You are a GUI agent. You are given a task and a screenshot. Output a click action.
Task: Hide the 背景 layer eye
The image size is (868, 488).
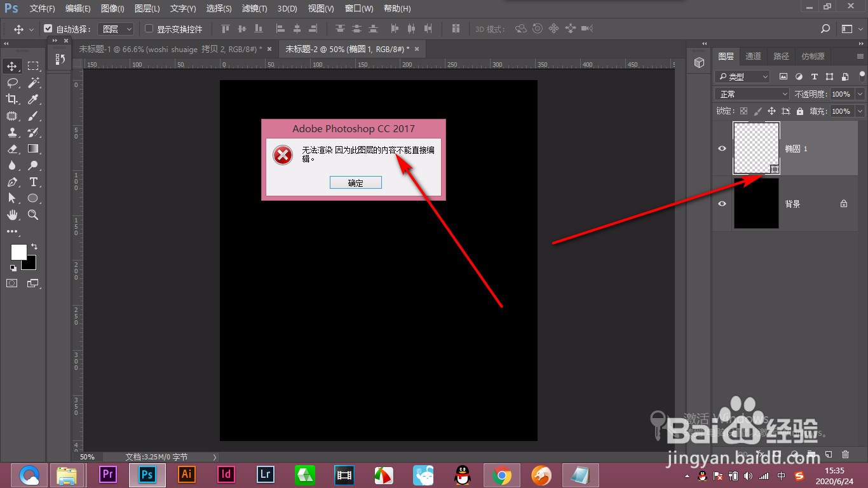(x=722, y=204)
